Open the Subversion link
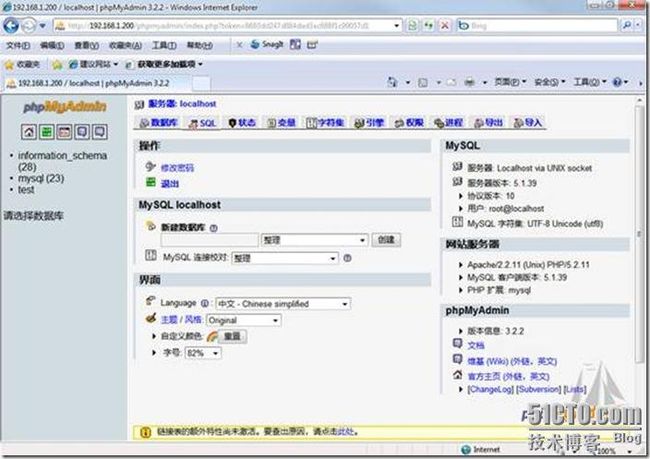 538,389
